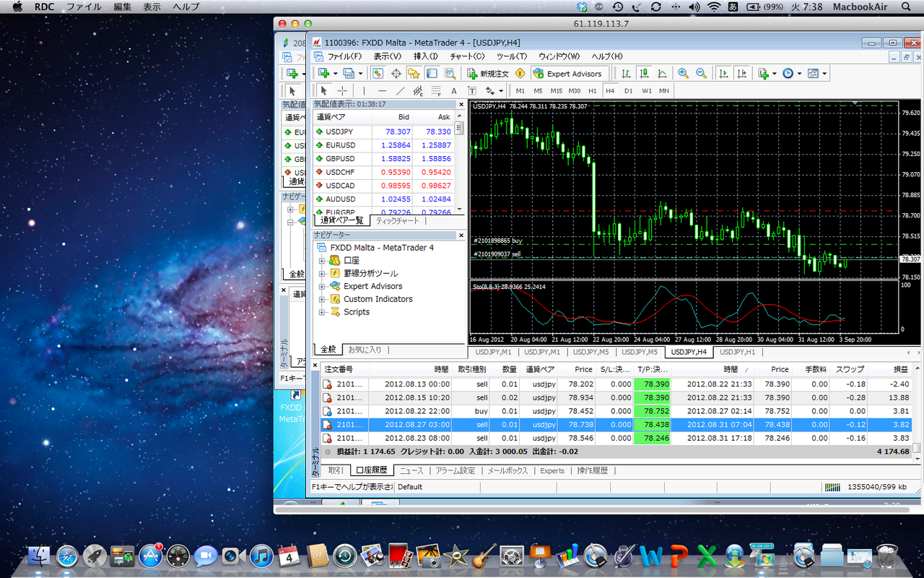Open the チャート(C) menu
924x578 pixels.
click(466, 56)
